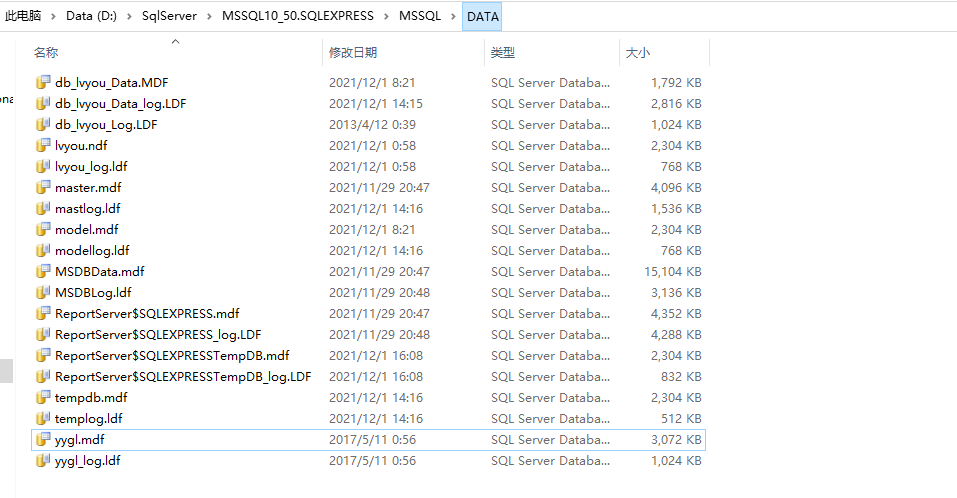Click the master.mdf file icon

coord(43,187)
